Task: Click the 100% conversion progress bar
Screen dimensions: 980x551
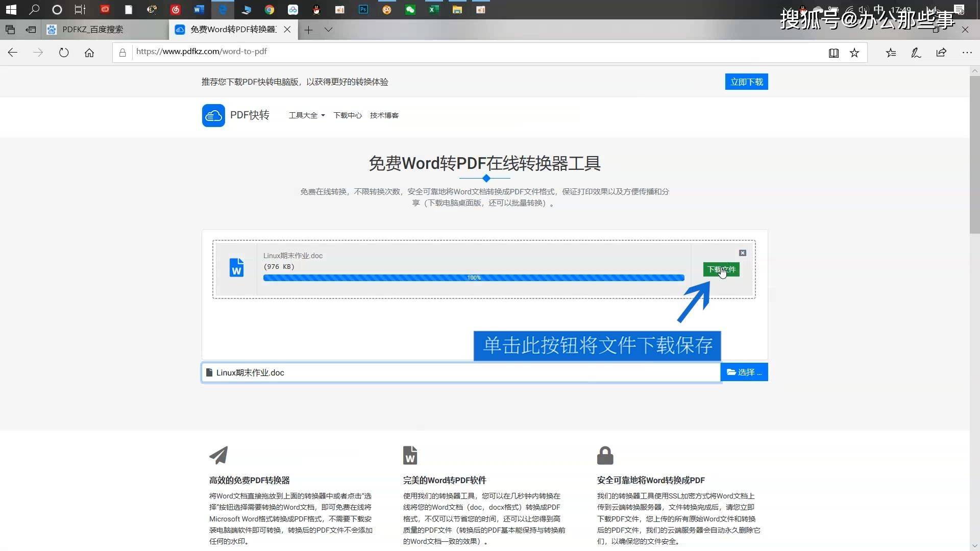Action: (474, 278)
